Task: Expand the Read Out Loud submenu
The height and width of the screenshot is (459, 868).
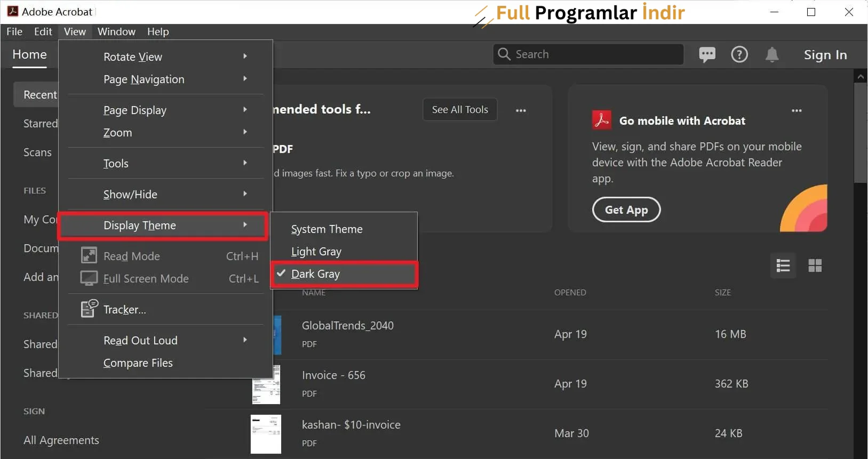Action: point(165,340)
